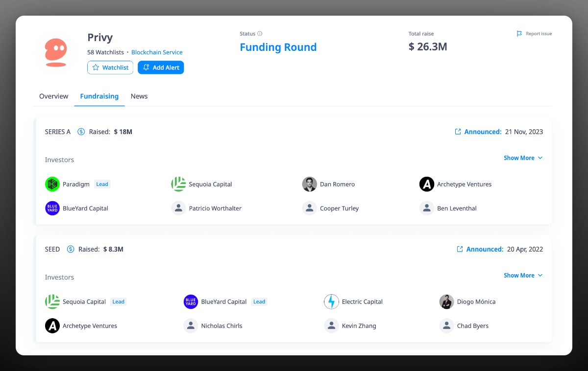Open Chad Byers investor name

point(473,325)
